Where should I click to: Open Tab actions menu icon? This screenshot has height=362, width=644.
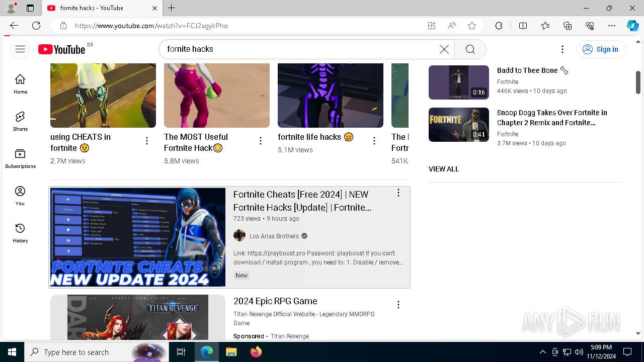(30, 8)
